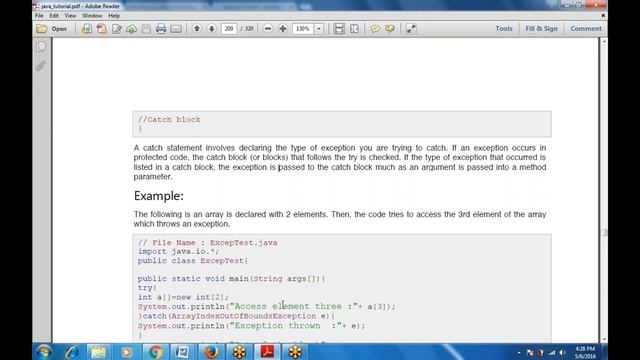Click the volume speaker tray icon
The width and height of the screenshot is (640, 360).
point(562,352)
